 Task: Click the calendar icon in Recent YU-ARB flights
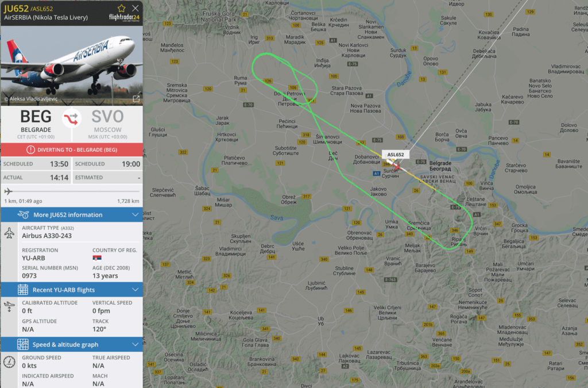click(23, 290)
